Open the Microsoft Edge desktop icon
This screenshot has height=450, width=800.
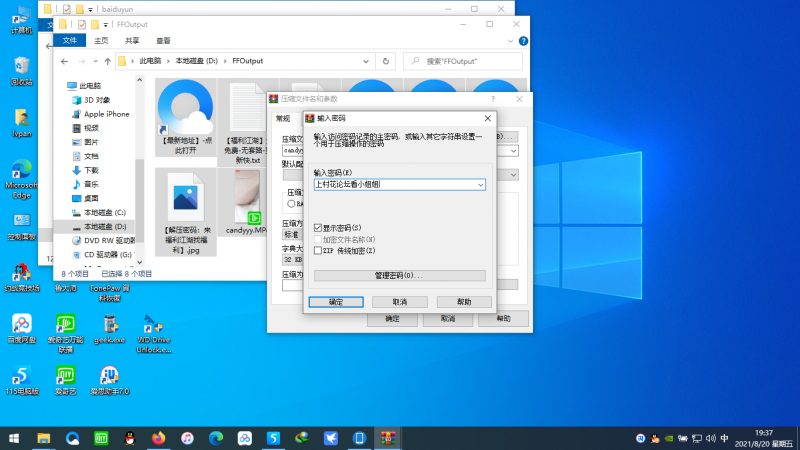21,169
